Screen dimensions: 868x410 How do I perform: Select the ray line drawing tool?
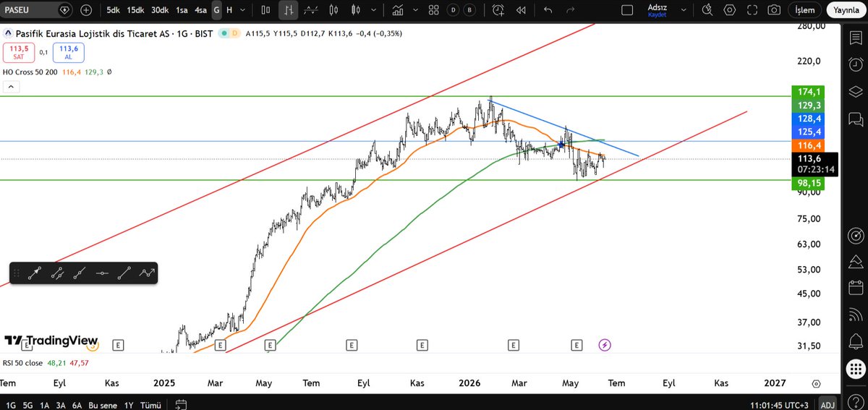coord(80,273)
